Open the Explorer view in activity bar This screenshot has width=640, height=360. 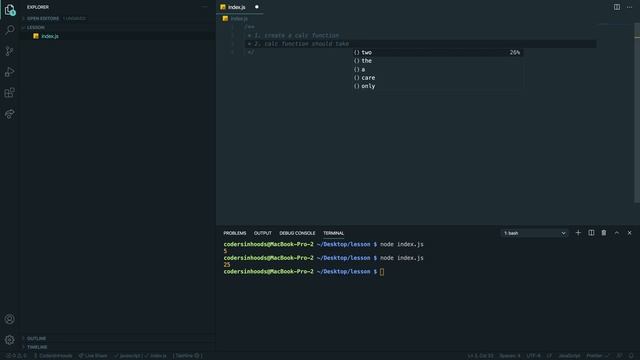(10, 10)
